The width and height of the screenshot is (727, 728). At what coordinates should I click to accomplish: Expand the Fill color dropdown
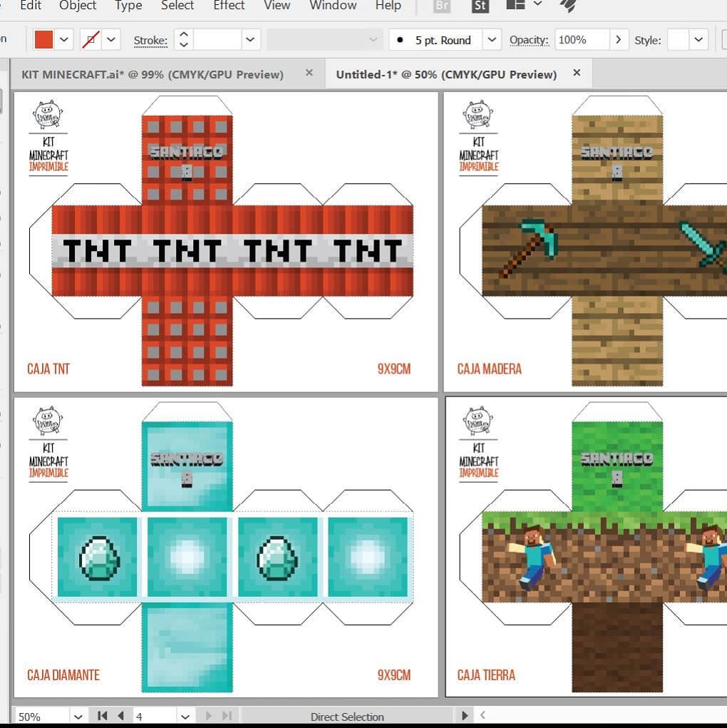[64, 39]
